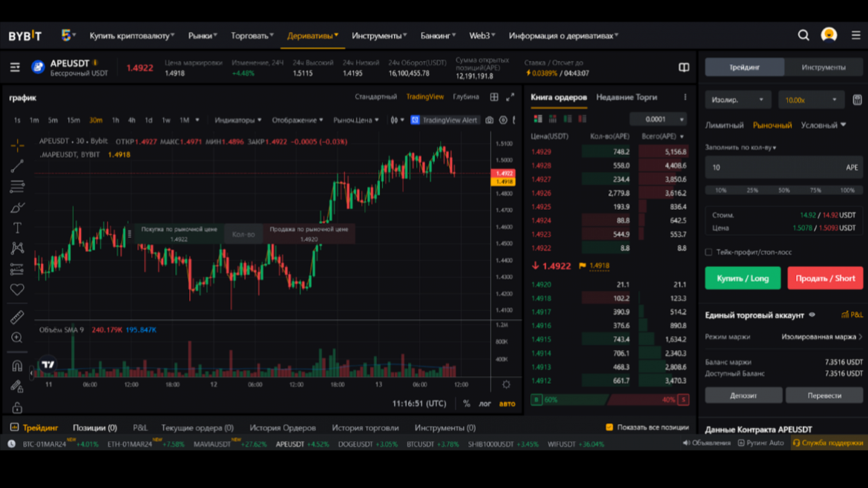Open the Деривативы menu in the top bar

[x=310, y=34]
